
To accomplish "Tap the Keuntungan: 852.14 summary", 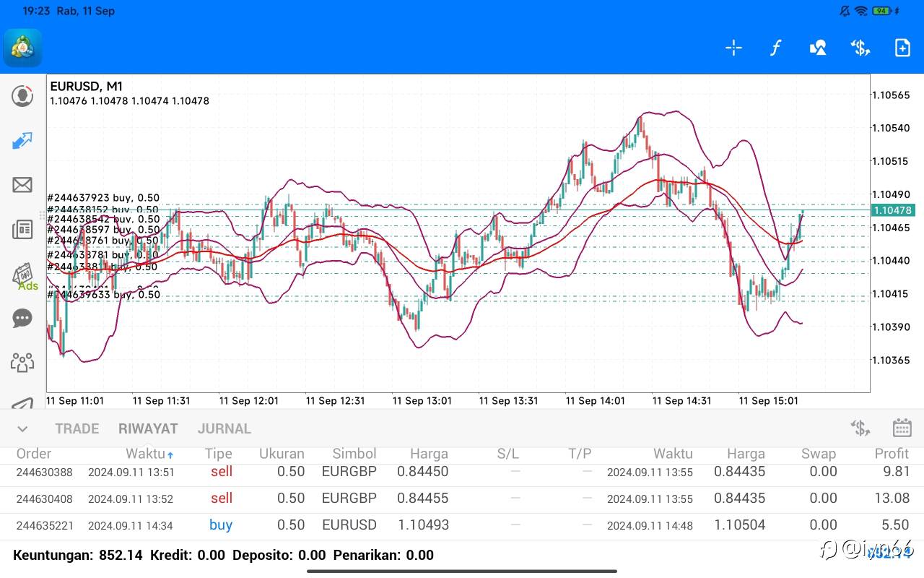I will 78,555.
